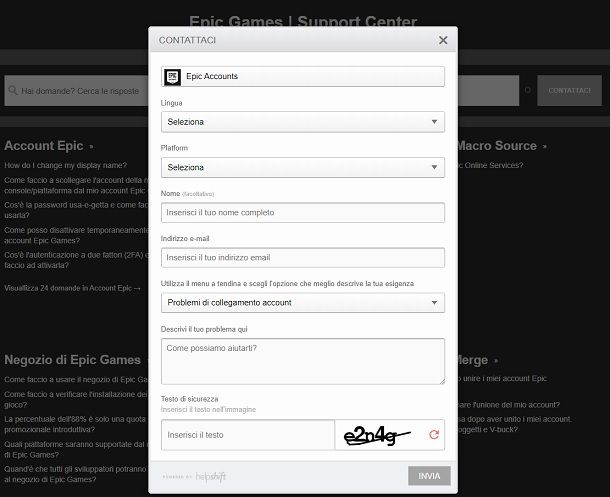The image size is (610, 497).
Task: Refresh the captcha image
Action: [x=434, y=434]
